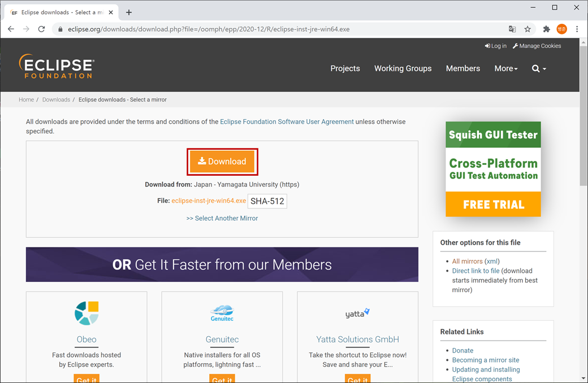This screenshot has height=383, width=588.
Task: Open the translate page icon
Action: pos(512,29)
